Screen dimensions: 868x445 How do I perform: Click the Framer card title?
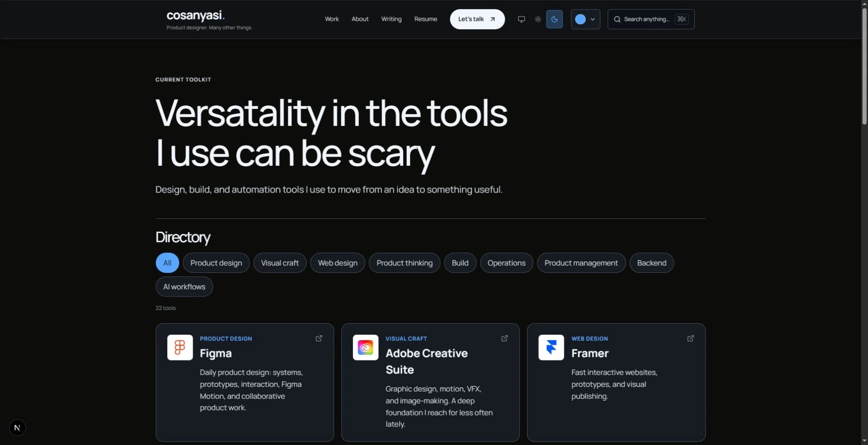(x=590, y=353)
